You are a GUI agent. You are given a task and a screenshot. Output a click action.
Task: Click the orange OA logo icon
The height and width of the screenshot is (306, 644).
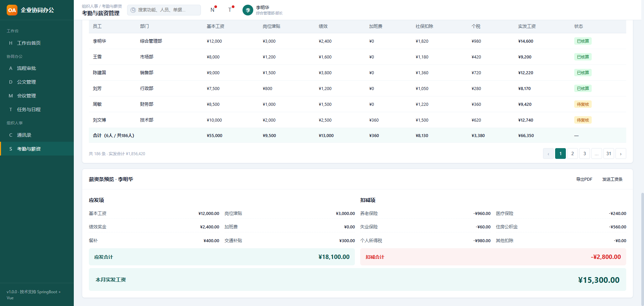[12, 10]
